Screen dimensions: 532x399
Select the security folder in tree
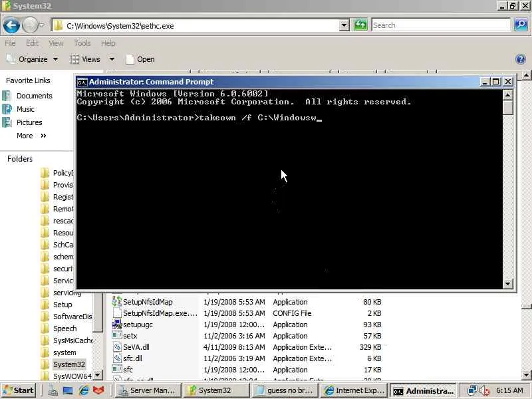pyautogui.click(x=63, y=269)
